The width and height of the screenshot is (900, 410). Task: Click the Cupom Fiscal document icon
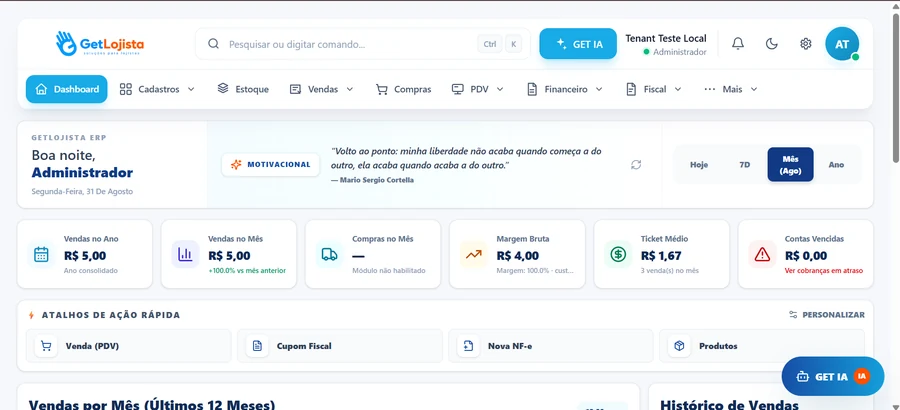tap(257, 346)
